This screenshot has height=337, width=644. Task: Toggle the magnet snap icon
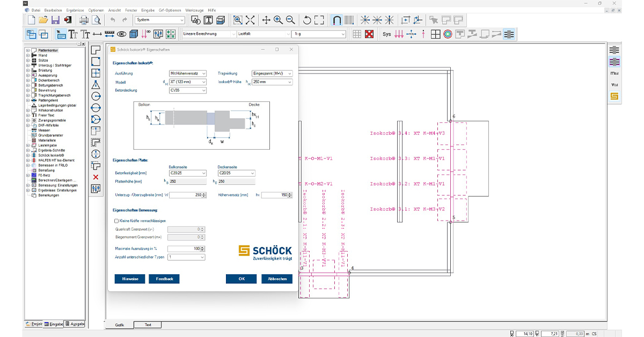tap(336, 20)
